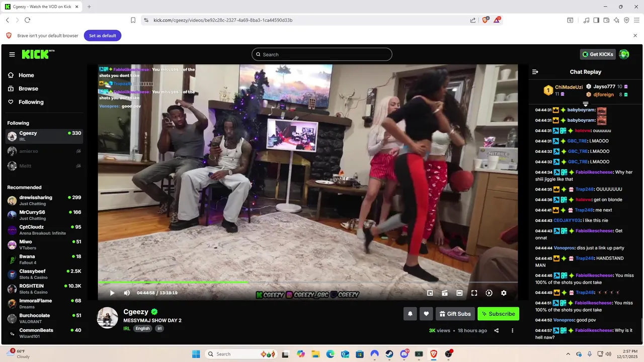The height and width of the screenshot is (362, 644).
Task: Click the clip button in player controls
Action: click(445, 293)
